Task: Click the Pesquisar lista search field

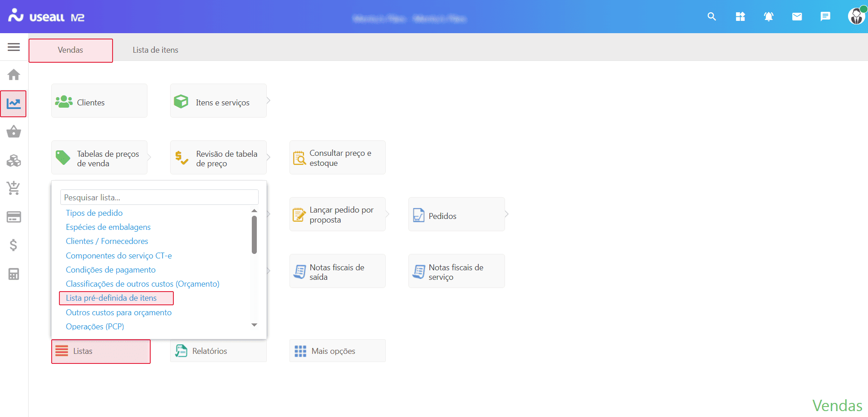Action: click(159, 198)
